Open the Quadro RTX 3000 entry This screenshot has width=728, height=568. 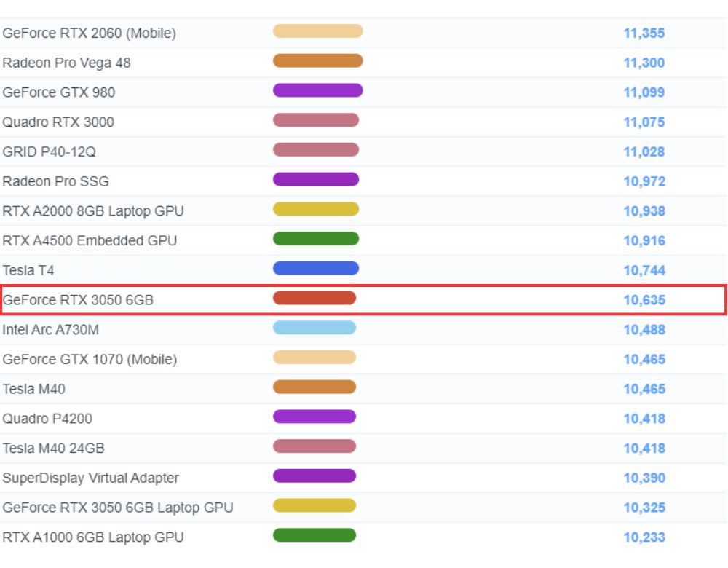[x=58, y=122]
